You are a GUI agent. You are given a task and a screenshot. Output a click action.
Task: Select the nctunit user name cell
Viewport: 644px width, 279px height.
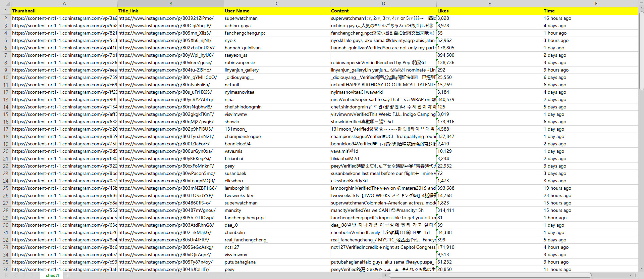[277, 85]
